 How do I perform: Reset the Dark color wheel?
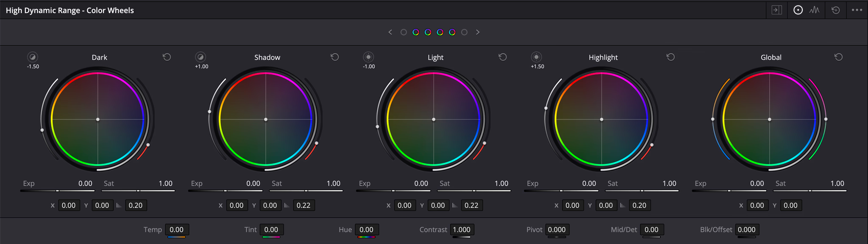tap(167, 57)
